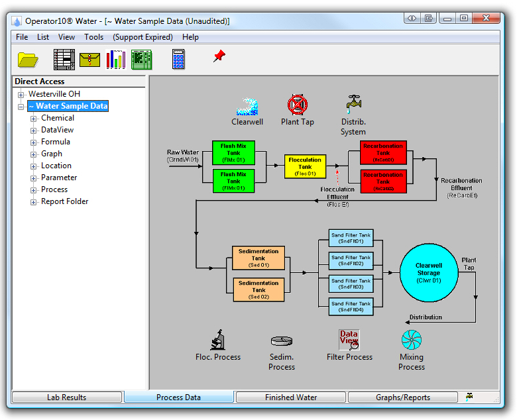Open the yellow folder toolbar icon

click(28, 60)
